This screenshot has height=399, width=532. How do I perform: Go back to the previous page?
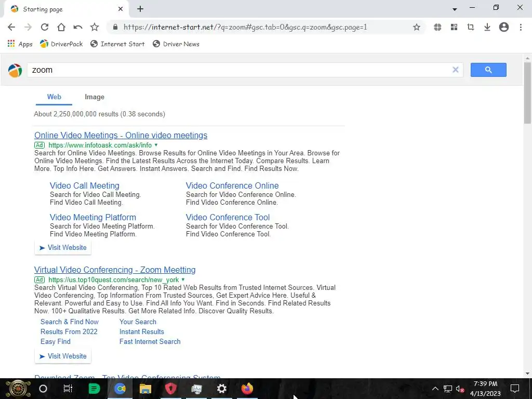(11, 27)
